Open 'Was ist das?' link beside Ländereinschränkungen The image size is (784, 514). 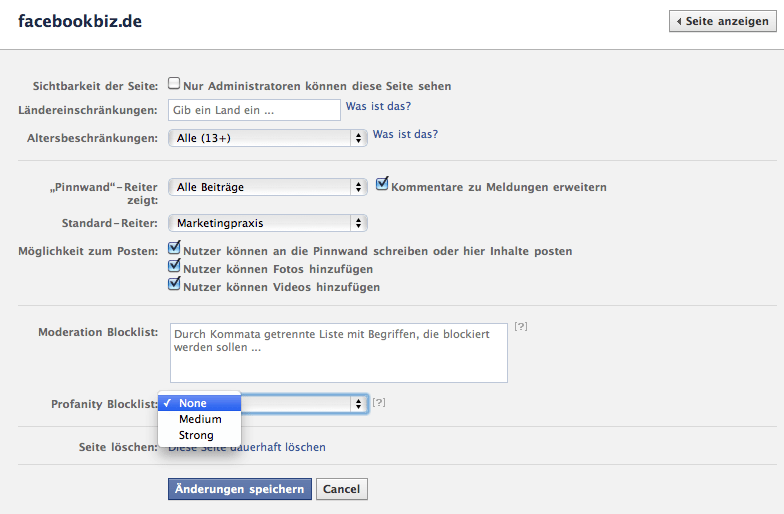[x=378, y=106]
